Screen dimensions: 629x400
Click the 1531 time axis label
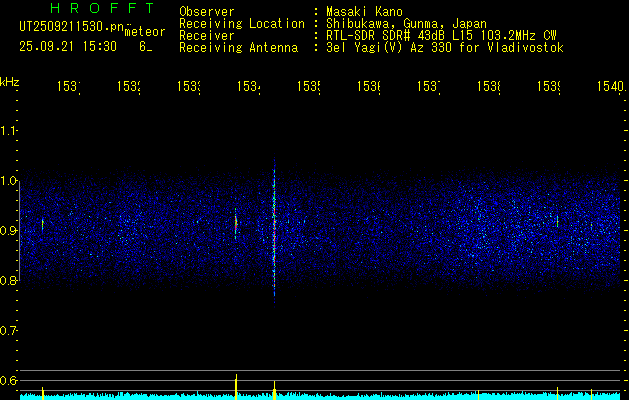[x=69, y=86]
